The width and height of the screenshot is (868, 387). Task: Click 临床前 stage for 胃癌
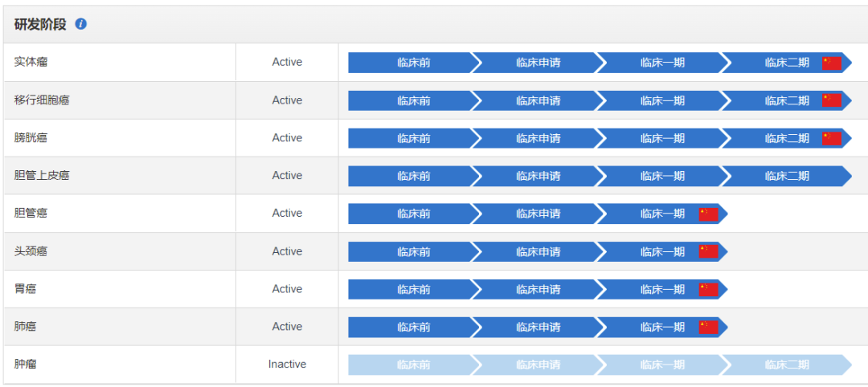coord(414,289)
